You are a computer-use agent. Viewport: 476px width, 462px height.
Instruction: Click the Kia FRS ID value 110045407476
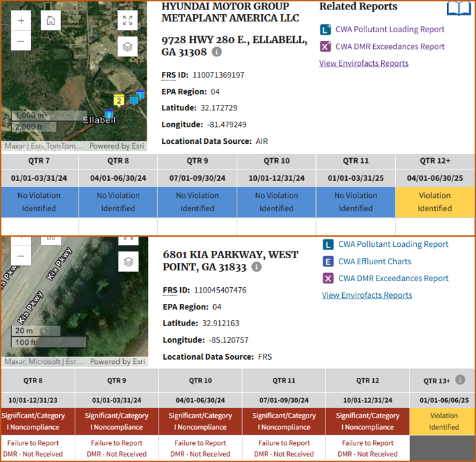coord(221,290)
